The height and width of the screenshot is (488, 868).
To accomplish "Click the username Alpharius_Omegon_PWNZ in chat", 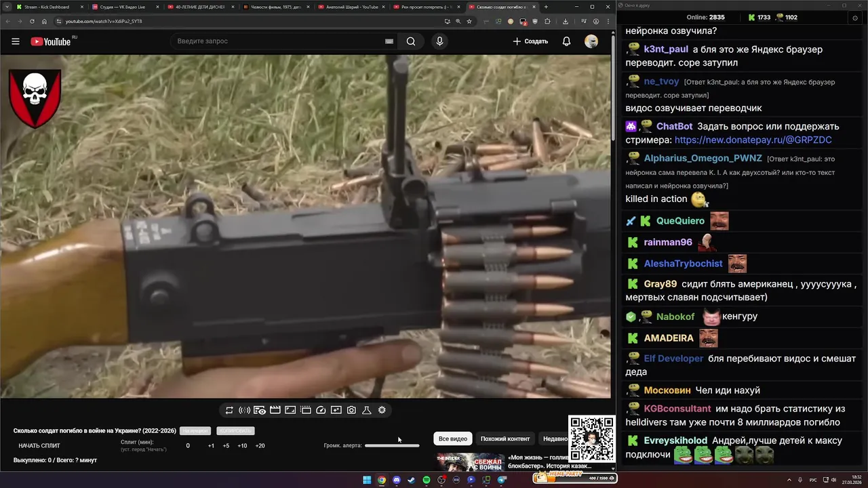I will (703, 158).
